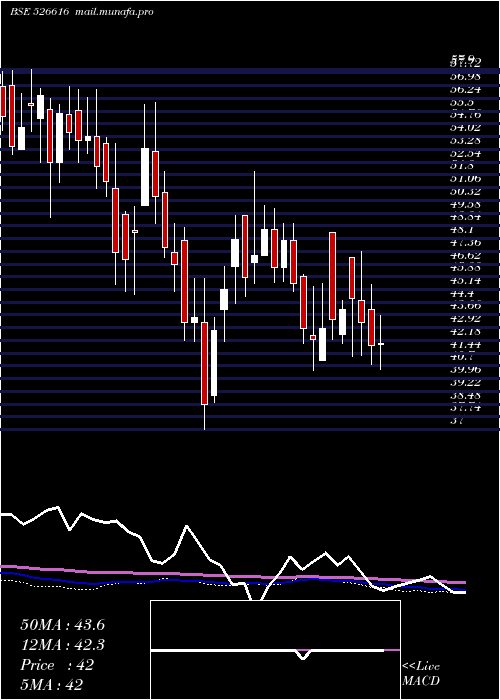Click the <<Live MACD label
Screen dimensions: 500x700
click(421, 674)
